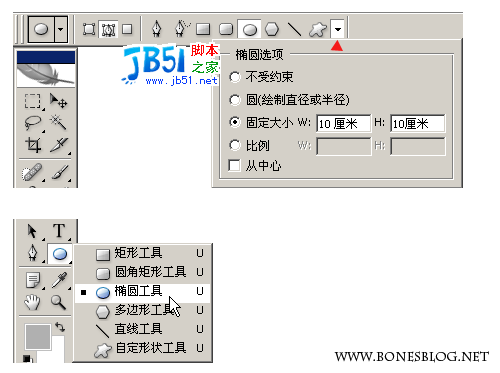Select 固定大小 radio option
This screenshot has height=373, width=500.
[235, 122]
